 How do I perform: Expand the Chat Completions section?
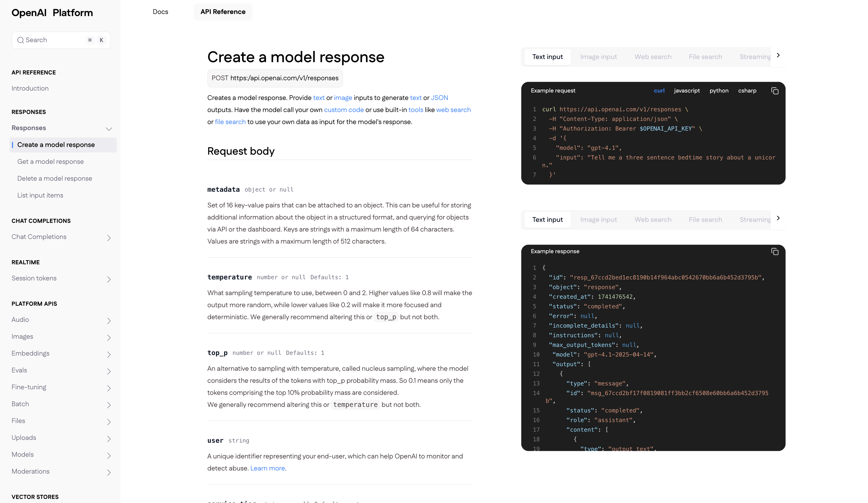(x=109, y=238)
